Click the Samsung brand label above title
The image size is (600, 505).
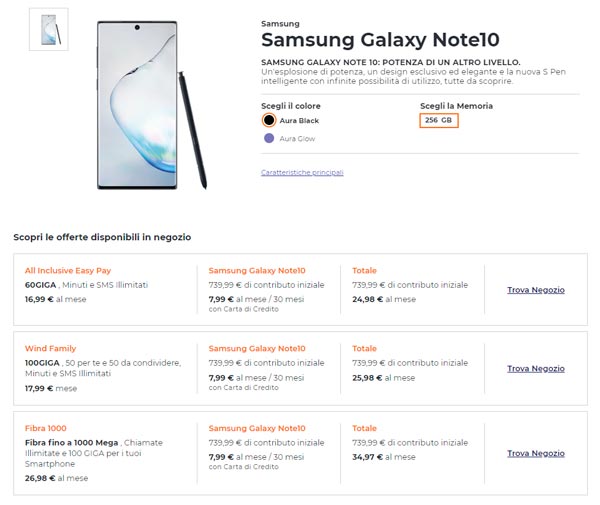(280, 24)
